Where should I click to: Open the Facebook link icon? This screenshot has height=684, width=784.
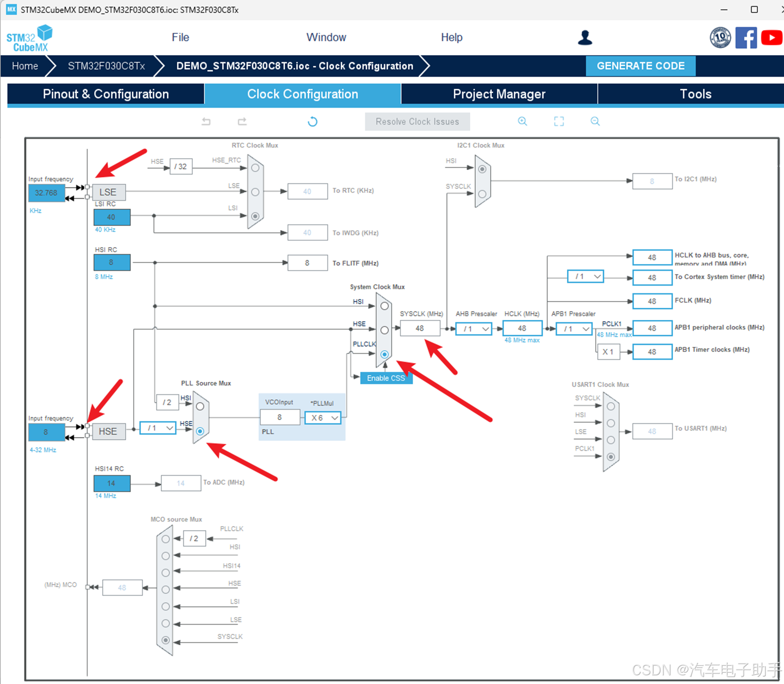pos(746,38)
